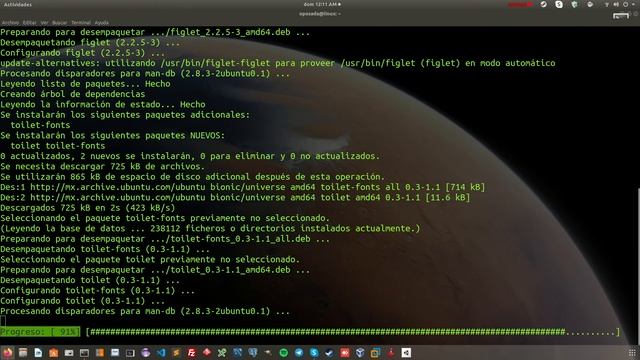Click the Actividades button

point(18,4)
